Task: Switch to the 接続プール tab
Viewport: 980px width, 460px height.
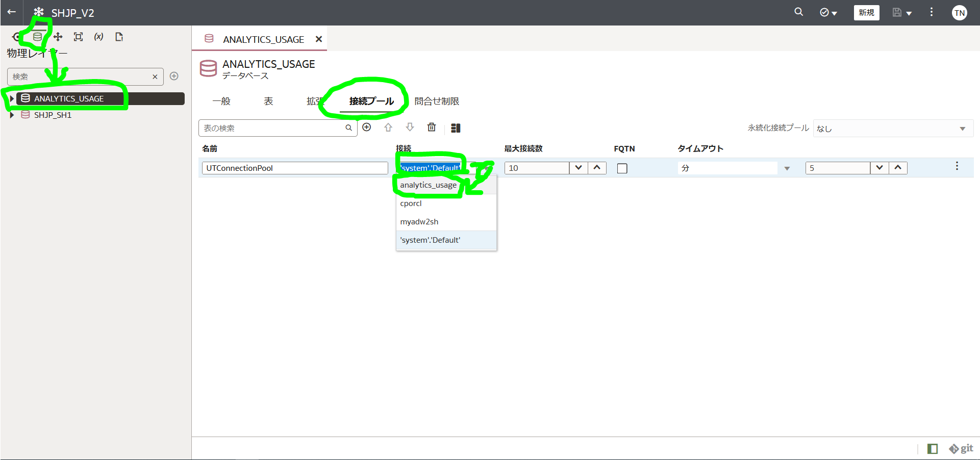Action: tap(371, 101)
